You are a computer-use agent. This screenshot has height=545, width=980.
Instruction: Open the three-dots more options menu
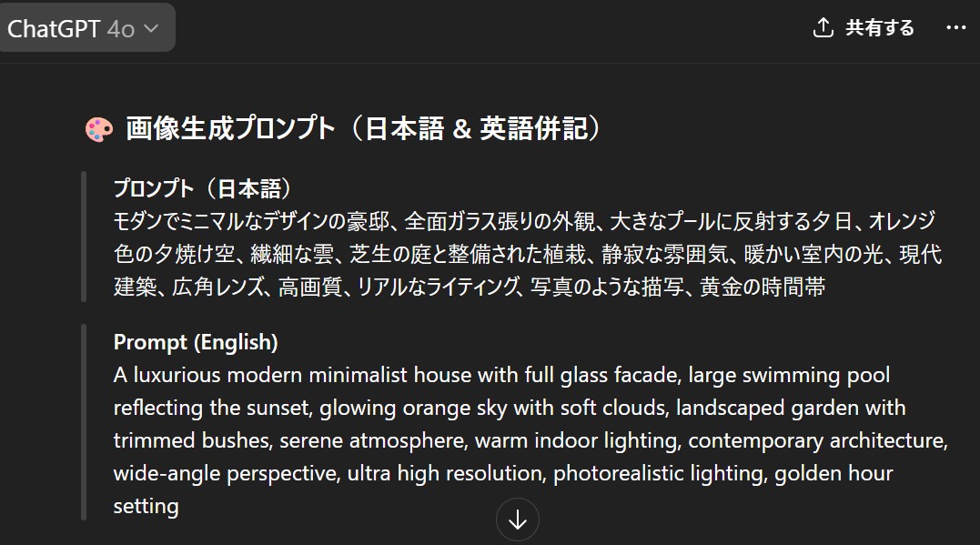pos(955,27)
